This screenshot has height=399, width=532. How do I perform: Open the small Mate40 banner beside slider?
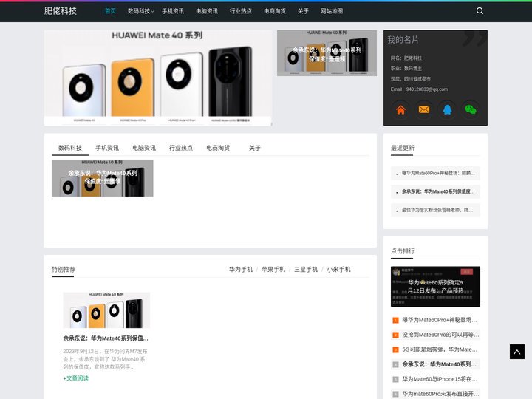pyautogui.click(x=327, y=53)
